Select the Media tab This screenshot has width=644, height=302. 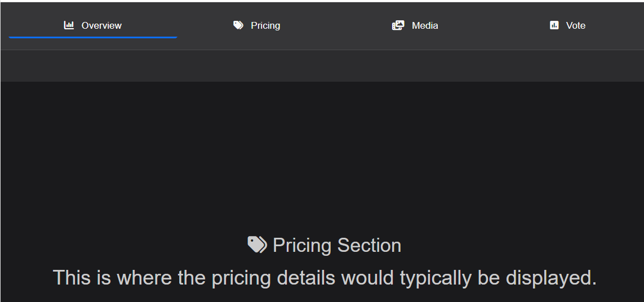coord(415,25)
